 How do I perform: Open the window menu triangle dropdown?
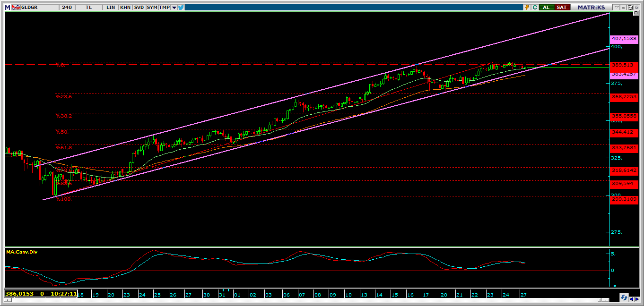coord(617,7)
